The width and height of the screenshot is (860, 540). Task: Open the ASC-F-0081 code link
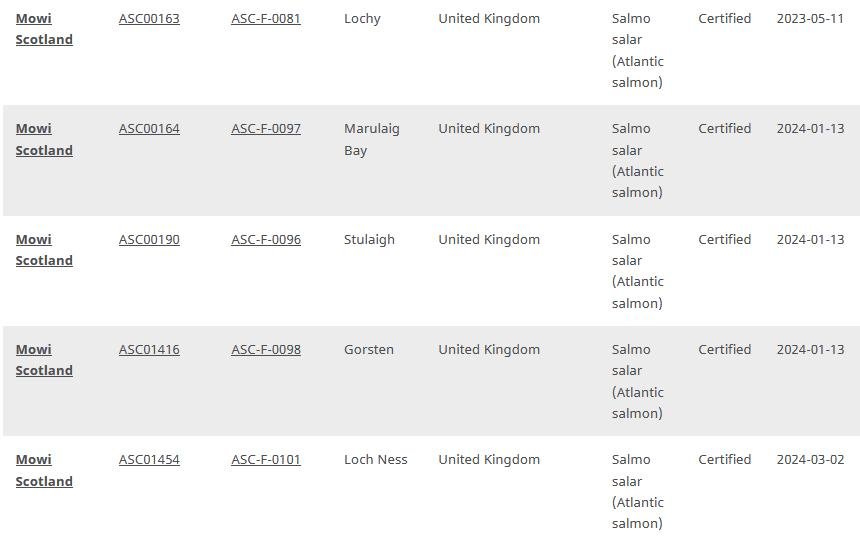(265, 18)
